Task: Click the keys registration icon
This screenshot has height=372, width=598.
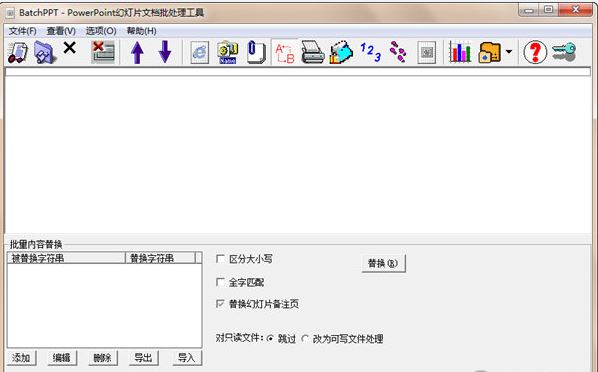Action: tap(564, 52)
